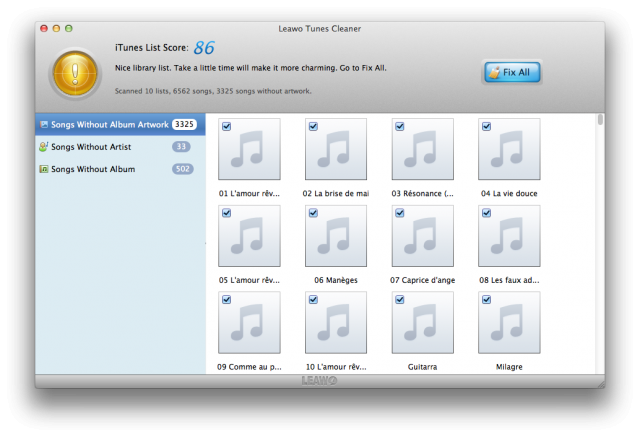The image size is (640, 437).
Task: Select artwork thumbnail of 04 La vie douce
Action: point(509,149)
